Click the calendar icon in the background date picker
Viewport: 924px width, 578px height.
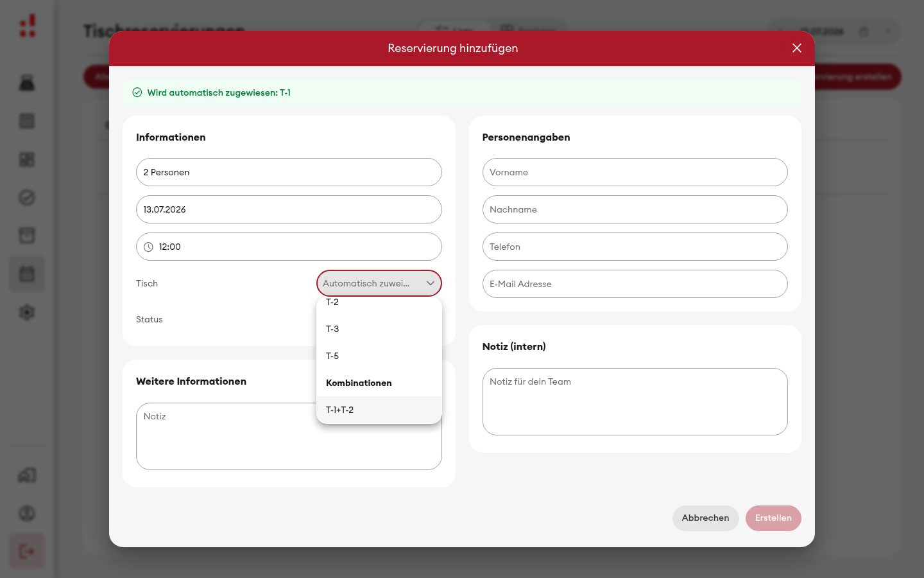[x=864, y=31]
